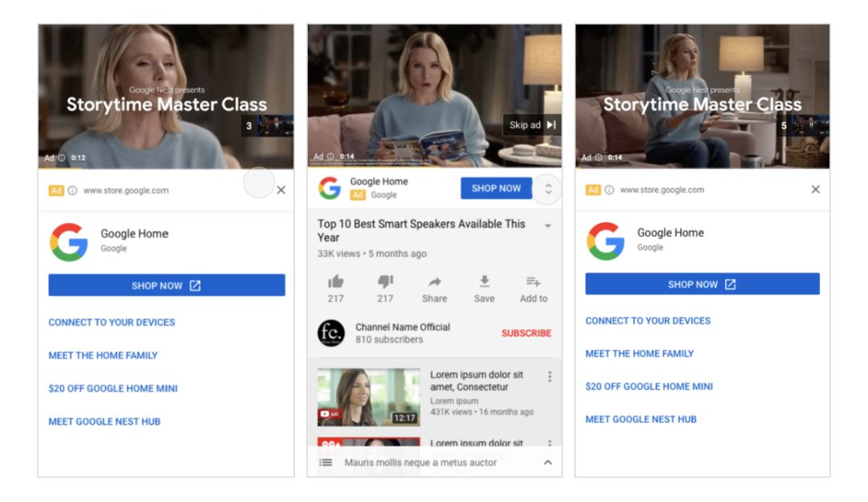Image resolution: width=868 pixels, height=502 pixels.
Task: Click SHOP NOW in the right mockup
Action: click(702, 284)
